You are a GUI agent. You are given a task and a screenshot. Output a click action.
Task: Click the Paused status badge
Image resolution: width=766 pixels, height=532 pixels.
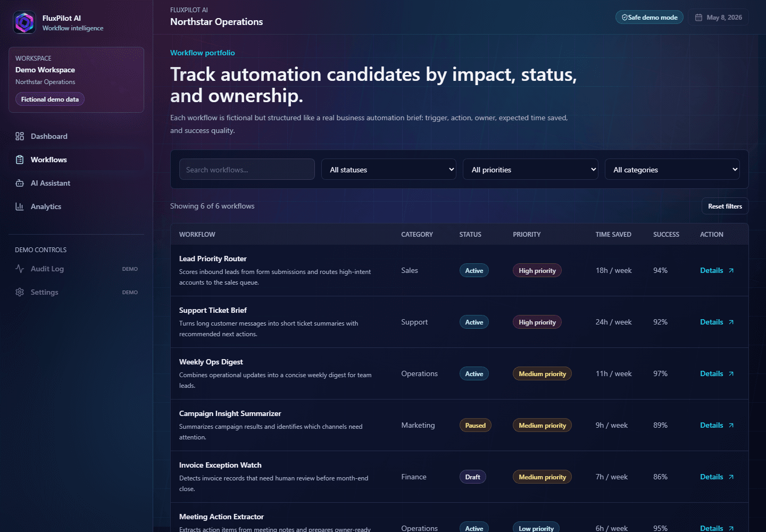pos(476,426)
